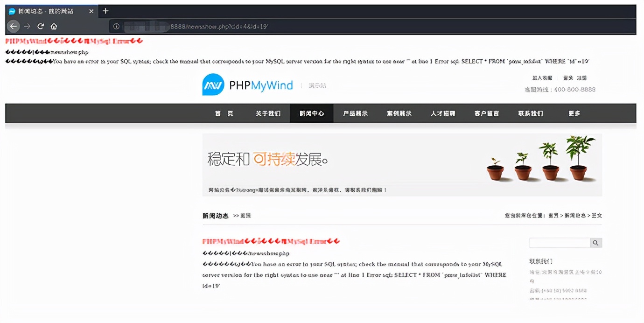Open the 客户留言 navigation item

[x=487, y=113]
